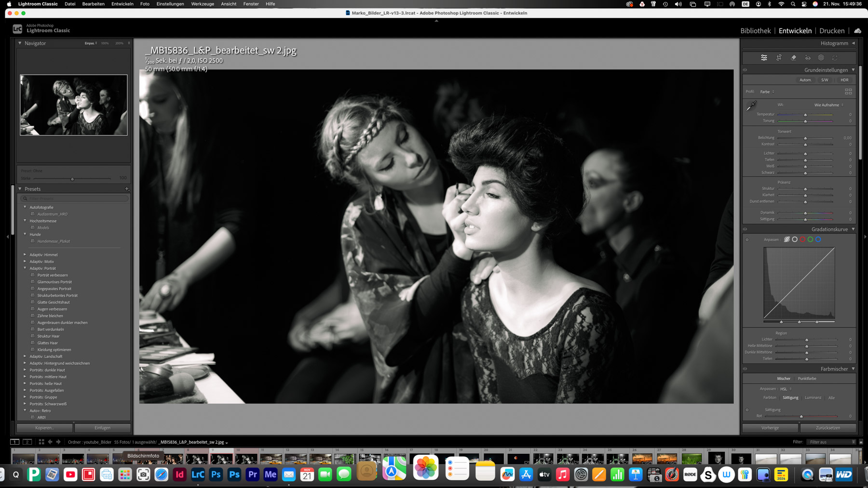Open the Werkzeuge menu
Viewport: 868px width, 488px height.
click(x=202, y=4)
